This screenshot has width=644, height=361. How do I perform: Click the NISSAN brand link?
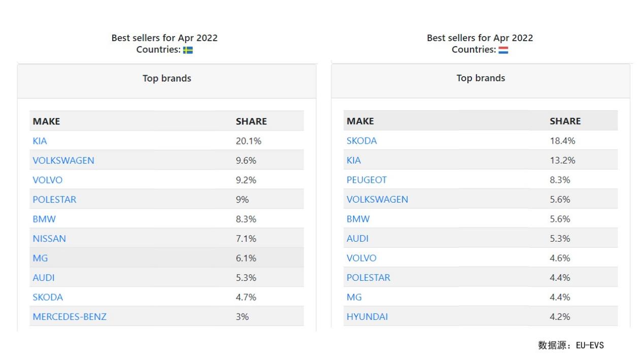[49, 239]
